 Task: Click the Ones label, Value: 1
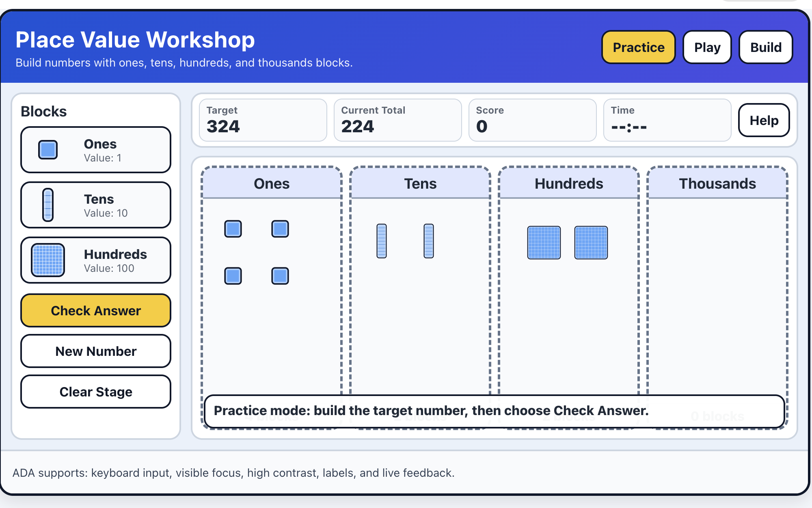103,150
